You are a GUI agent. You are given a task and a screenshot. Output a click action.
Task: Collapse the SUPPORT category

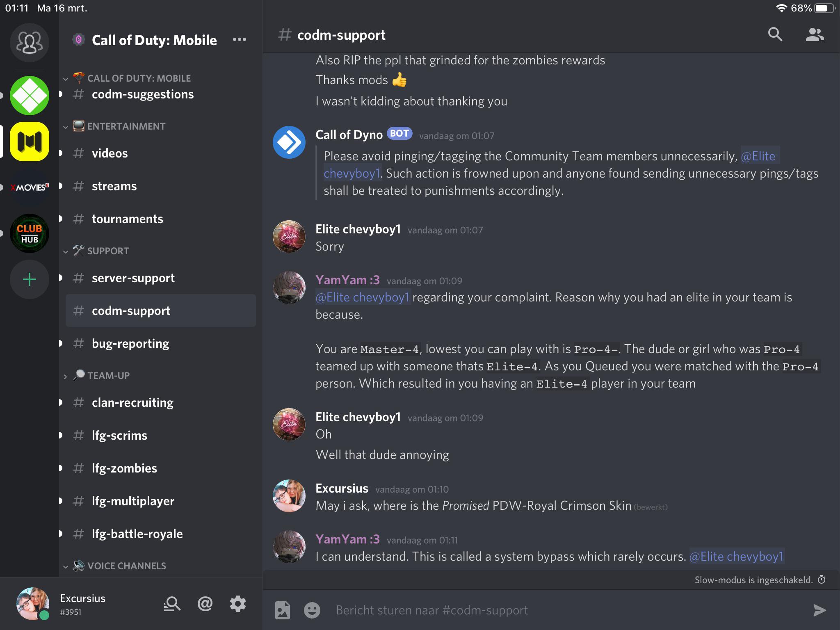(x=101, y=251)
